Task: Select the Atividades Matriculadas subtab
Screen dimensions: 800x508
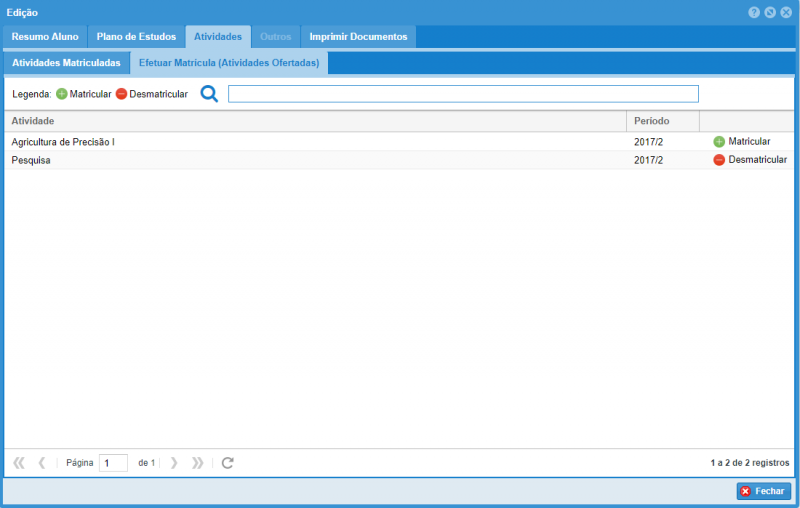Action: click(x=66, y=63)
